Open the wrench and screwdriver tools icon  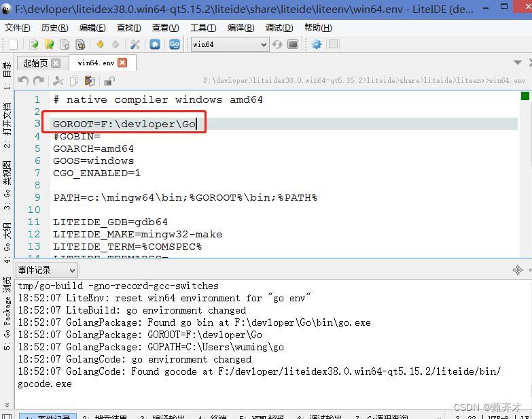click(x=135, y=44)
